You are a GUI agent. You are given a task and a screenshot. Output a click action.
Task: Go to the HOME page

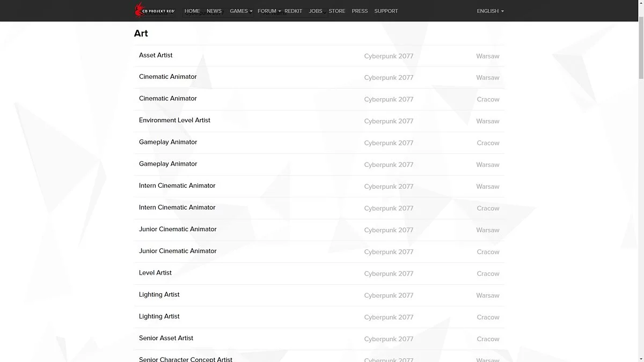click(x=192, y=11)
